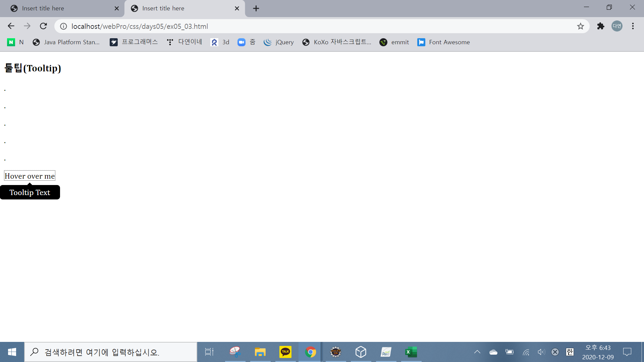Image resolution: width=644 pixels, height=362 pixels.
Task: Show hidden system tray icons
Action: [477, 352]
